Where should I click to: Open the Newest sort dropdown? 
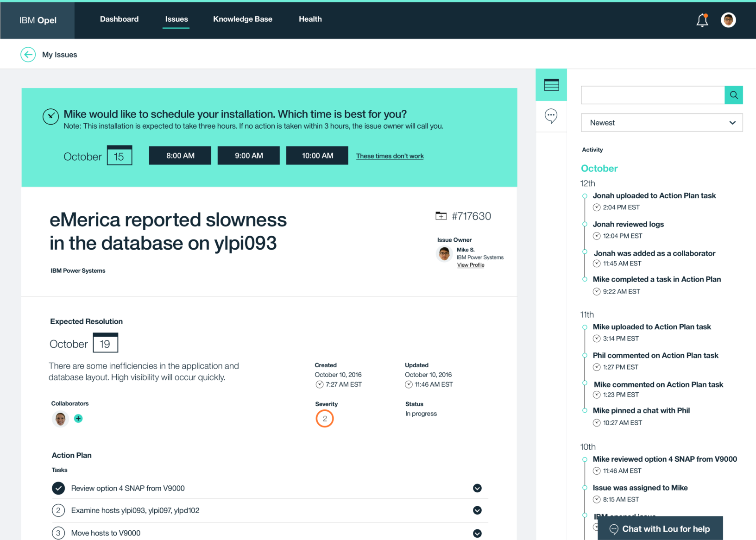[661, 123]
